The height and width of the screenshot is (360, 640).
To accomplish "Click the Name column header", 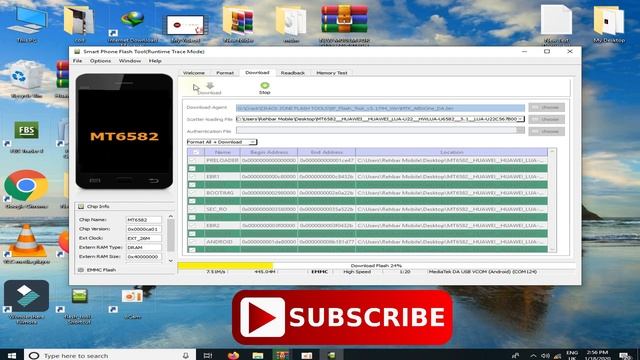I will pyautogui.click(x=223, y=152).
